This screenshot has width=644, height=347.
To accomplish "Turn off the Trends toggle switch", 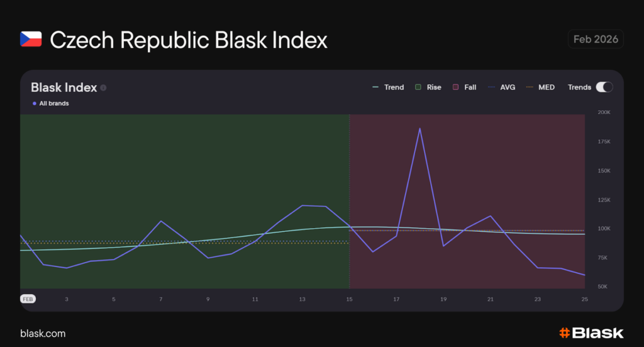I will tap(604, 88).
